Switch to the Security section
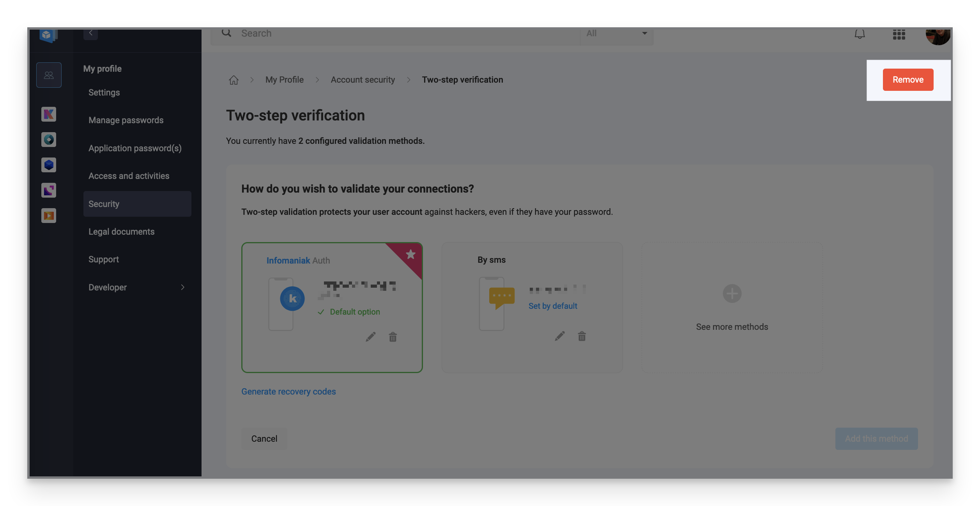 (x=104, y=203)
